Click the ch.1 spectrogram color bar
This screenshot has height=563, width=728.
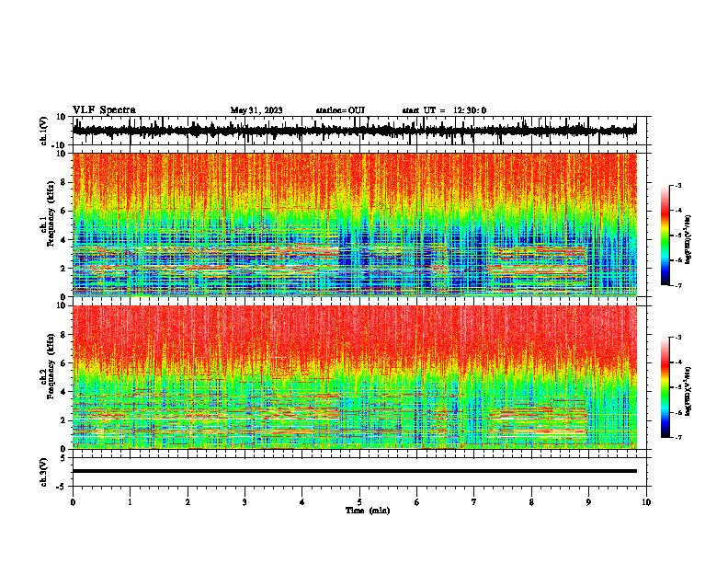point(665,236)
